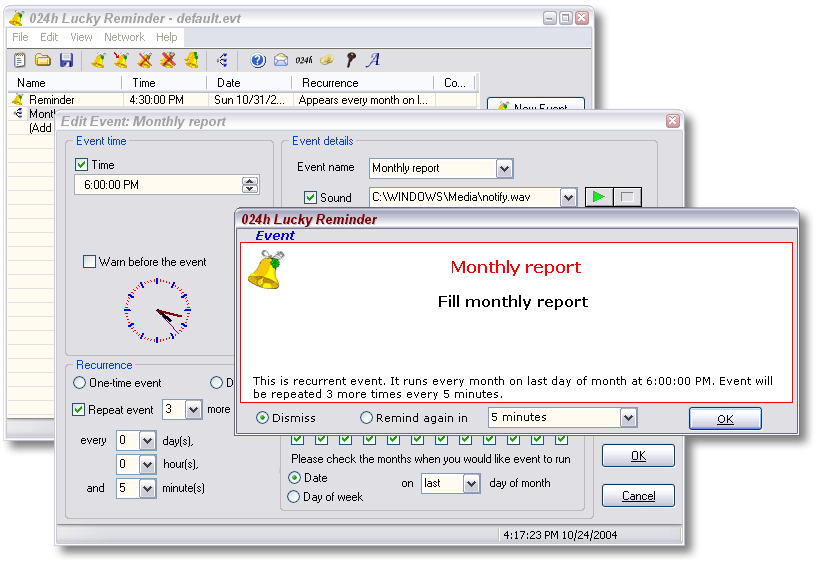
Task: Click the blue letter A font icon
Action: click(x=373, y=60)
